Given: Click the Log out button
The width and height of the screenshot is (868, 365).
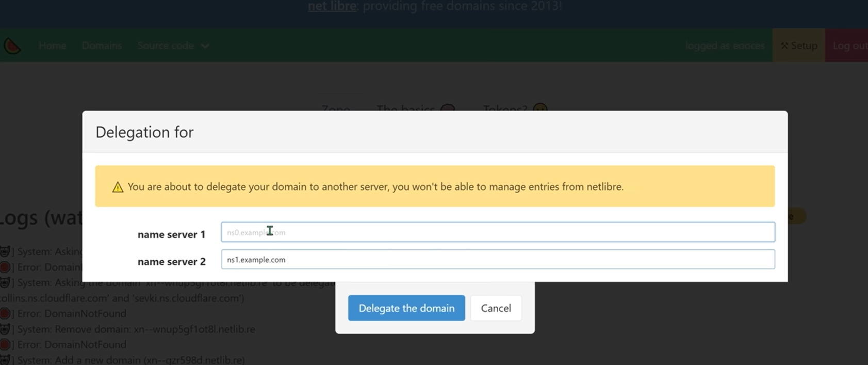Looking at the screenshot, I should 849,46.
